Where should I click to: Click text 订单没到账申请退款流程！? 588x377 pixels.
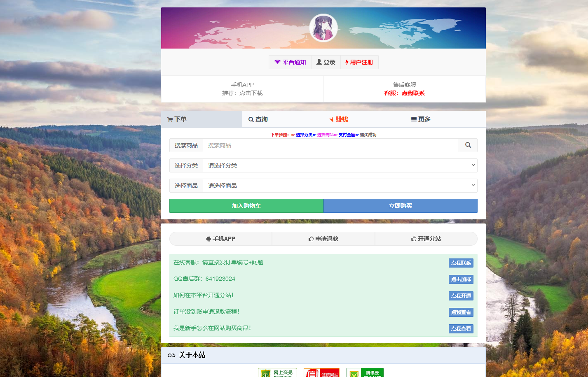tap(206, 312)
